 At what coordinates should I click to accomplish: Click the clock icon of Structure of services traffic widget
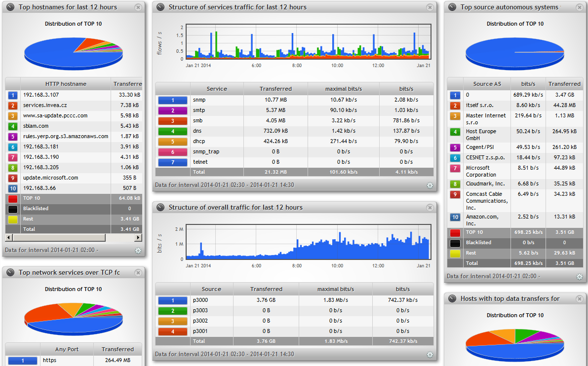[160, 7]
